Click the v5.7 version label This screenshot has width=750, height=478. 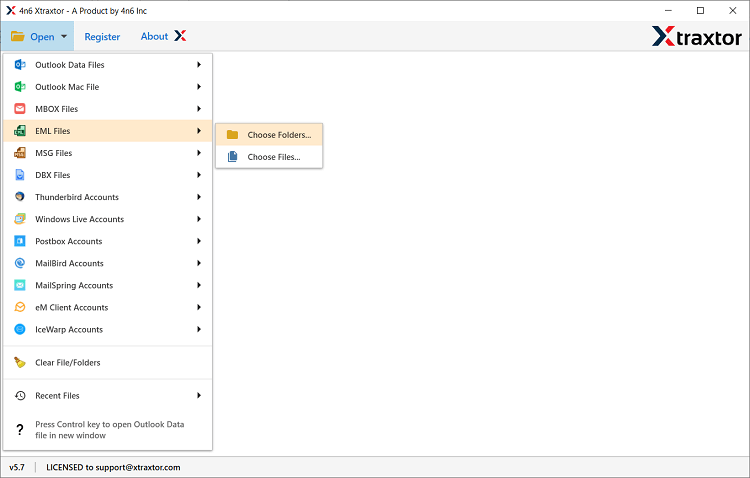[x=17, y=467]
